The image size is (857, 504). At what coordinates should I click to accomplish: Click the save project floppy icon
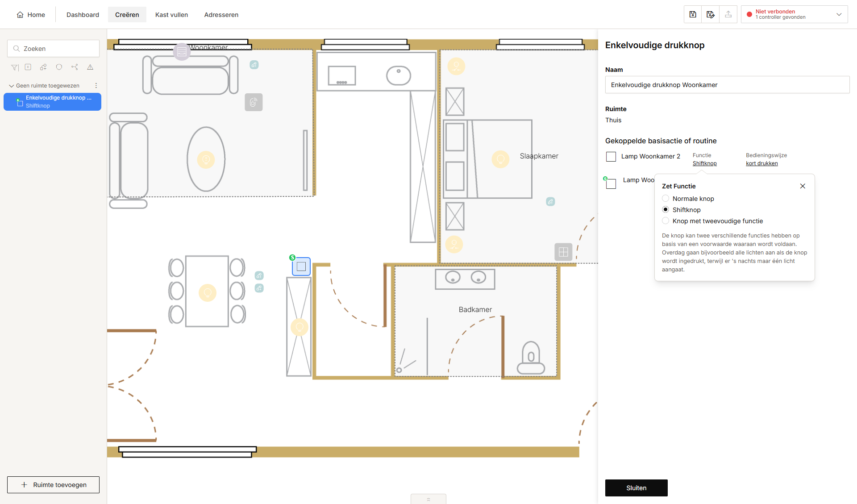click(693, 14)
